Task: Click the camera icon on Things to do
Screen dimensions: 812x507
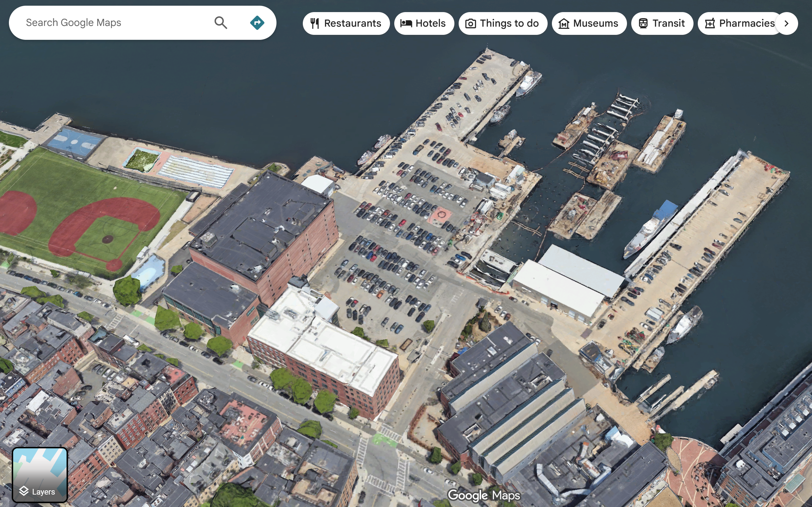Action: coord(470,23)
